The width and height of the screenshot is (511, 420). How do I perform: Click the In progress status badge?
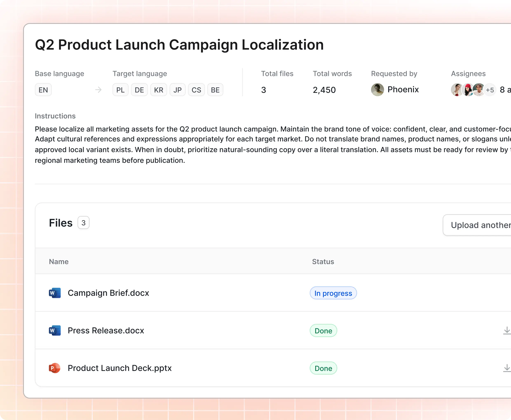tap(333, 293)
